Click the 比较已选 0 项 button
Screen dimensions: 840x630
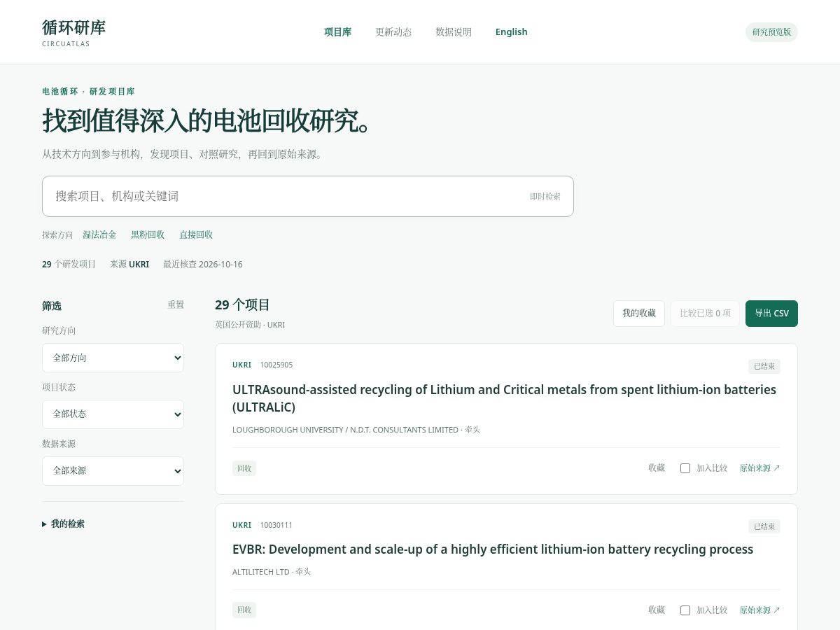click(x=705, y=314)
